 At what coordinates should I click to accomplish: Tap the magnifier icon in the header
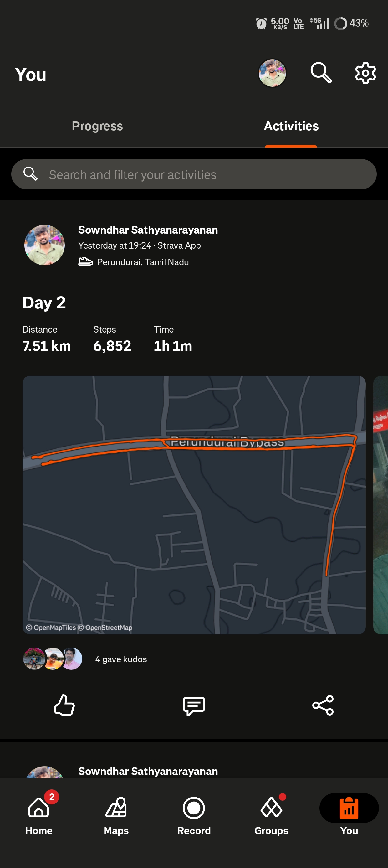pos(321,73)
